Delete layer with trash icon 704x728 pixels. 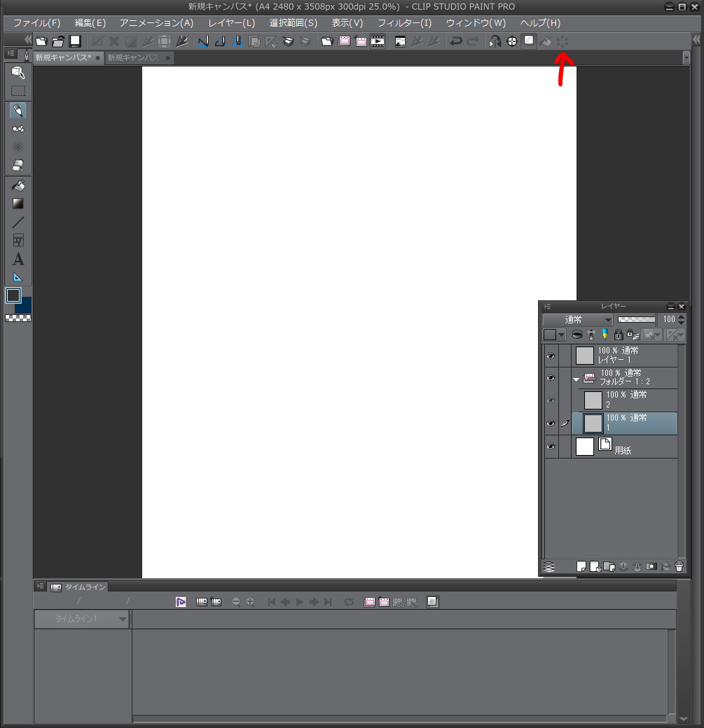(679, 566)
